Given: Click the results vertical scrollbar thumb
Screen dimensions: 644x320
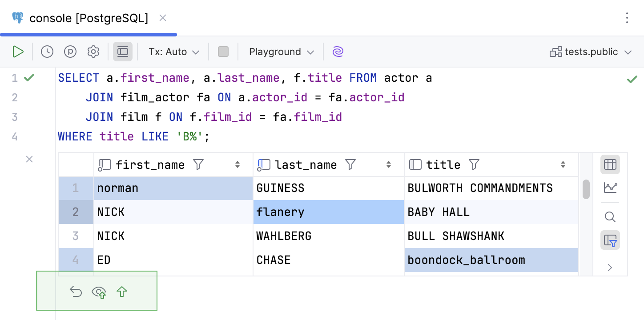Looking at the screenshot, I should pos(586,189).
